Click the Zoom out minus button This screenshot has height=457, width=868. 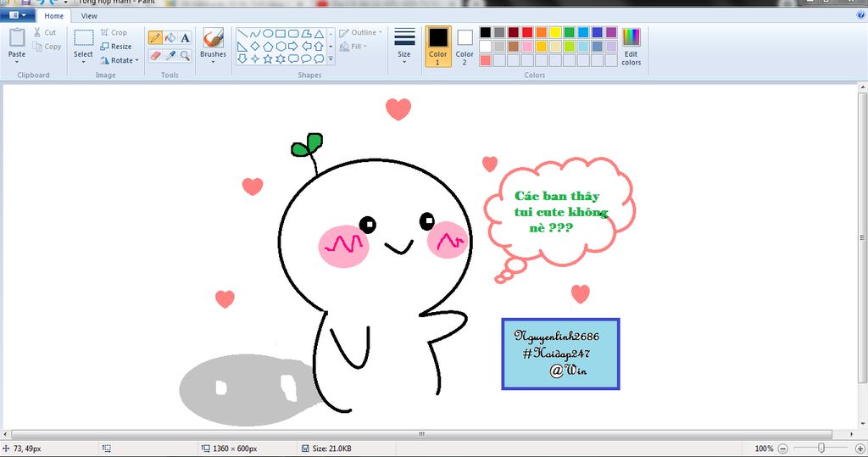pos(782,449)
